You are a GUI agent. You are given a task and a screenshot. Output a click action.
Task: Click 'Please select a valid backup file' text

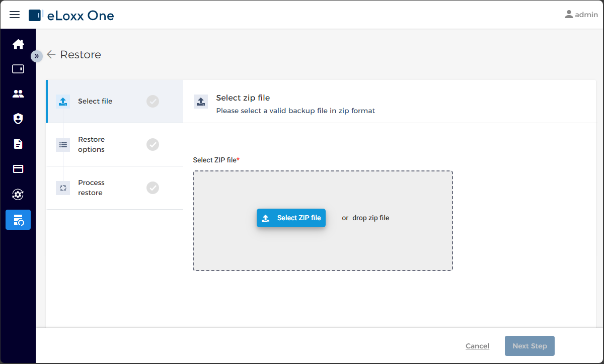(295, 111)
